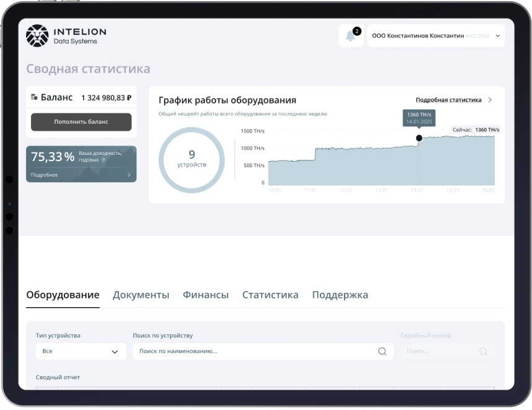Click the question mark help icon near yield
This screenshot has height=410, width=532.
(103, 160)
